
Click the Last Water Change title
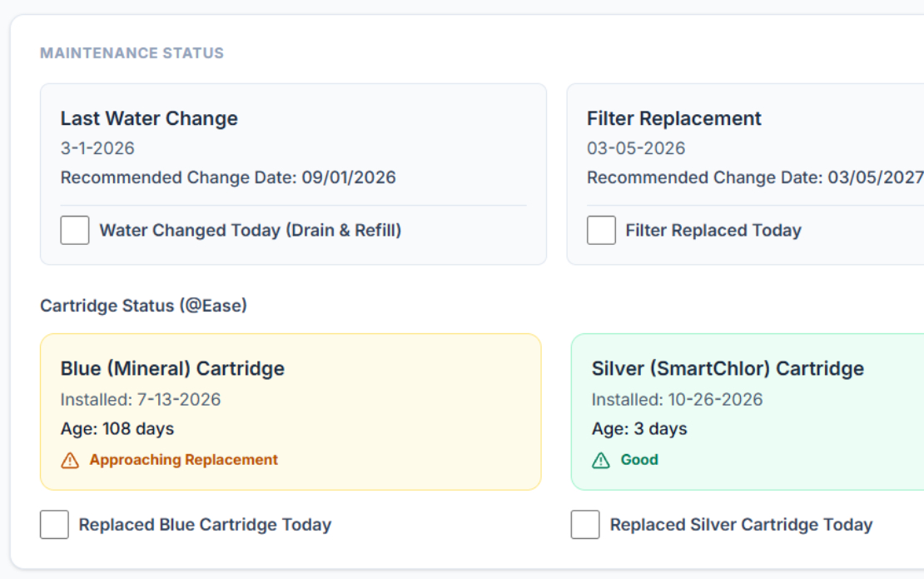click(x=149, y=118)
